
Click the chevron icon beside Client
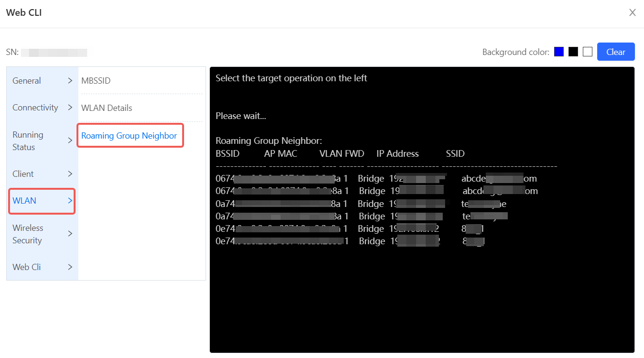point(70,174)
